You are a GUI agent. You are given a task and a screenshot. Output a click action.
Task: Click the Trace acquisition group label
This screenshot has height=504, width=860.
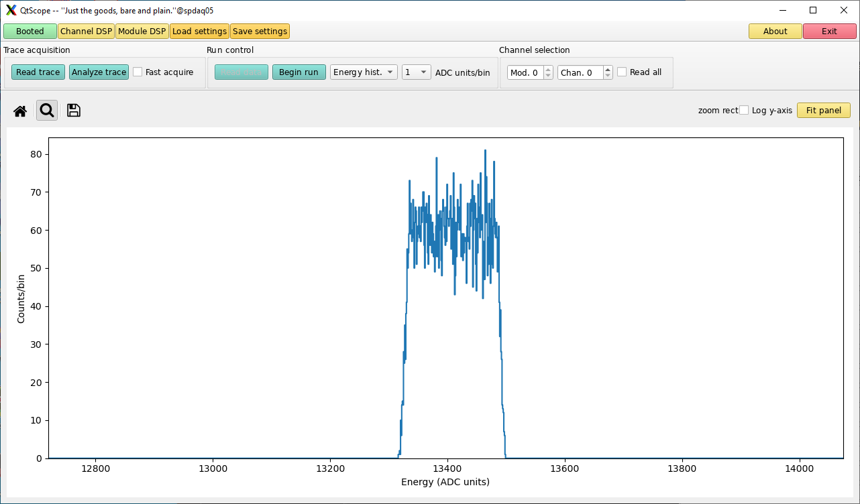pos(37,50)
